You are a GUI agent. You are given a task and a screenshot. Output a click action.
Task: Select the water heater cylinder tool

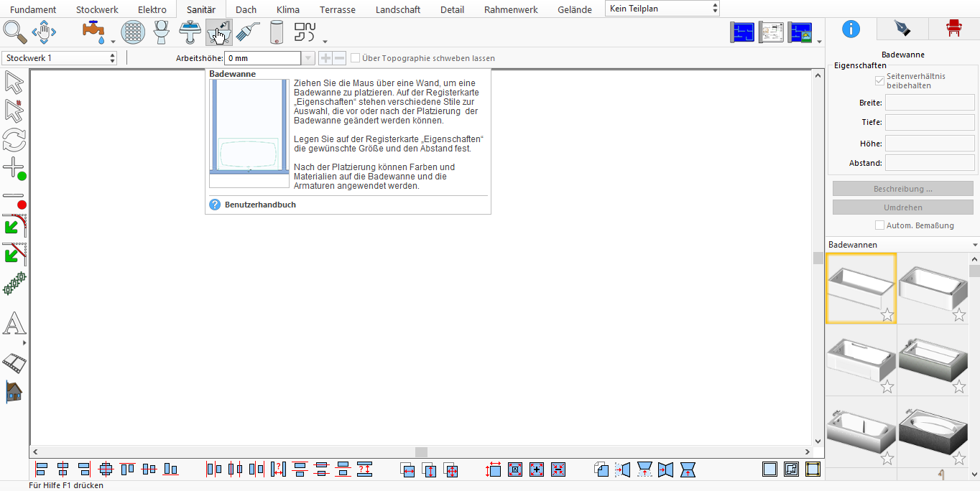pos(277,32)
